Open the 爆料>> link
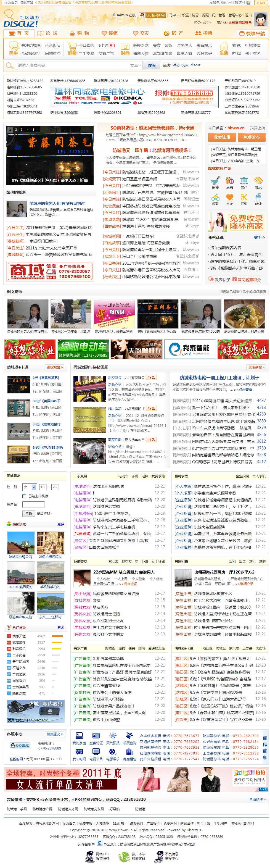270x868 pixels. coord(259,237)
